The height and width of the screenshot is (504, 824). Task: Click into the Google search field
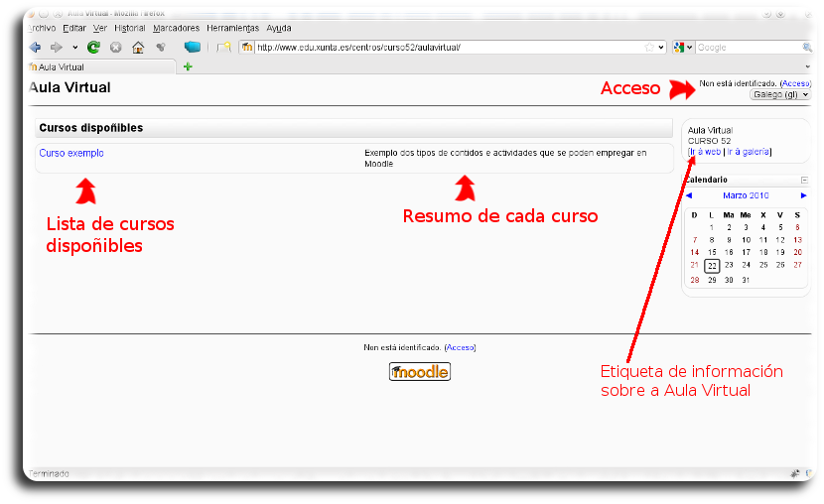pos(748,47)
